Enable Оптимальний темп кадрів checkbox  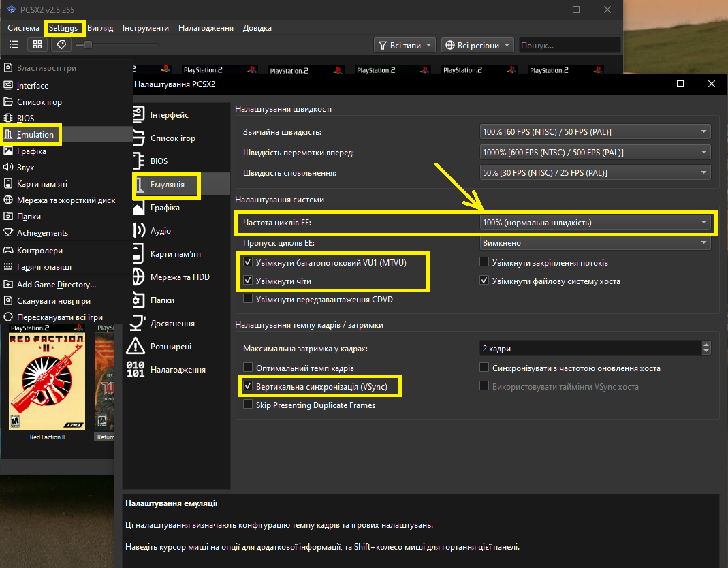pos(248,368)
